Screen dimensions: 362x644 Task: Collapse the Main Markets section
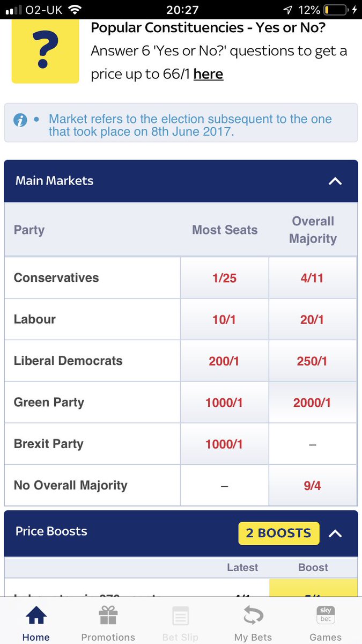tap(335, 181)
